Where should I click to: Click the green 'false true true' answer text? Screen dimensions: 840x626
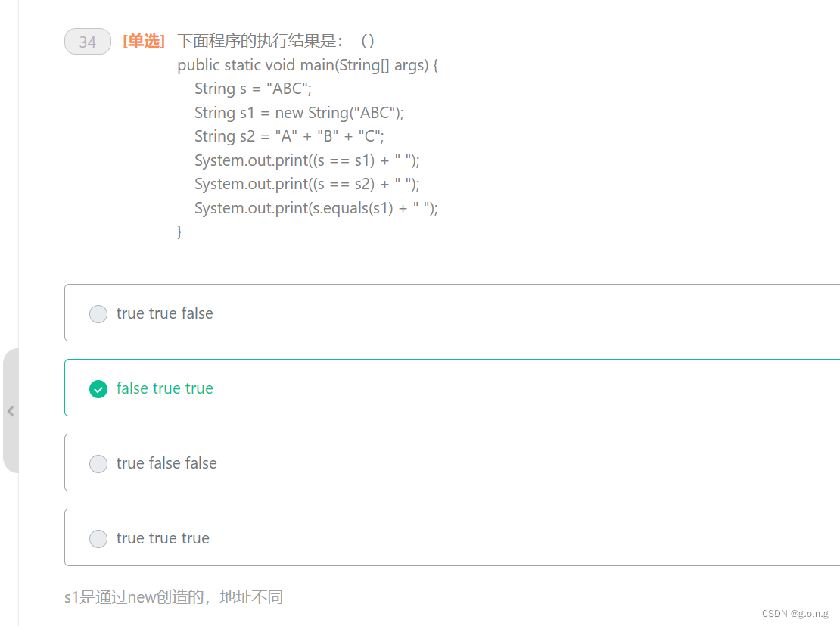(x=164, y=388)
